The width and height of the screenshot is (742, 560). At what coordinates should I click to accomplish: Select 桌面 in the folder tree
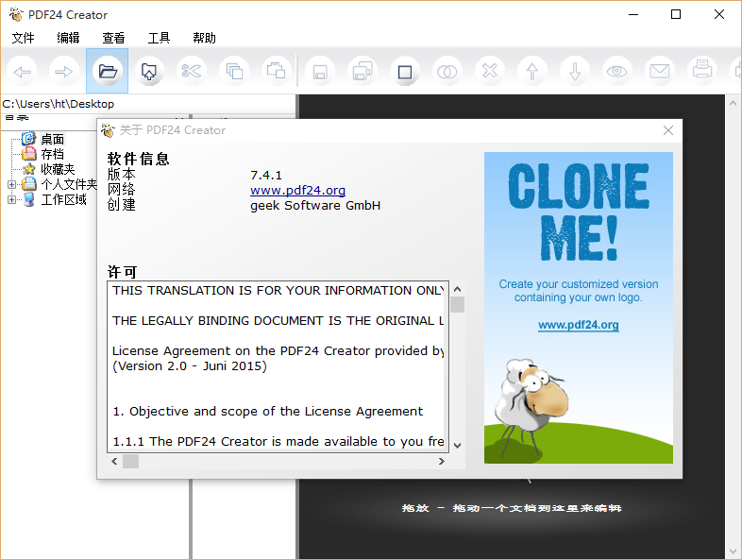click(52, 139)
